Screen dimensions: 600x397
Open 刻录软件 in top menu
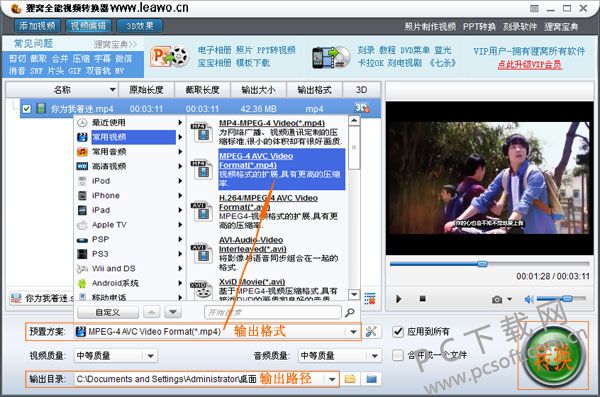[520, 26]
